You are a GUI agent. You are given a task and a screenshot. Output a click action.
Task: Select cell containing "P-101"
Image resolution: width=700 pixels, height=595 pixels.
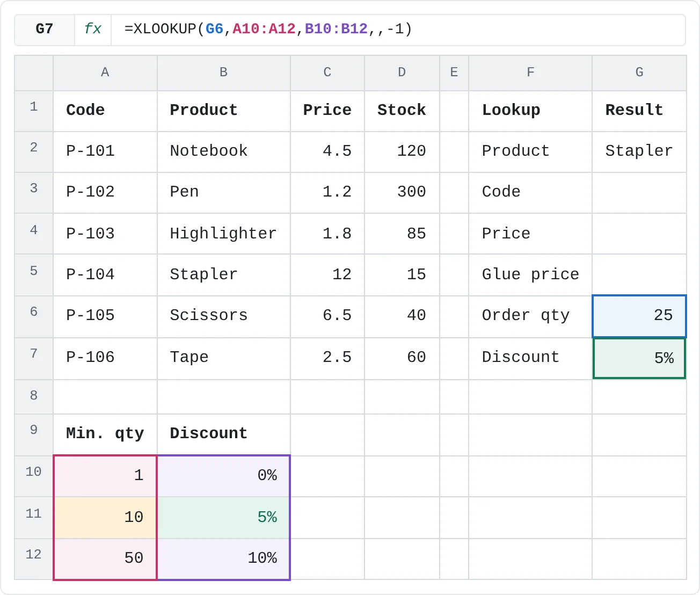pyautogui.click(x=105, y=152)
